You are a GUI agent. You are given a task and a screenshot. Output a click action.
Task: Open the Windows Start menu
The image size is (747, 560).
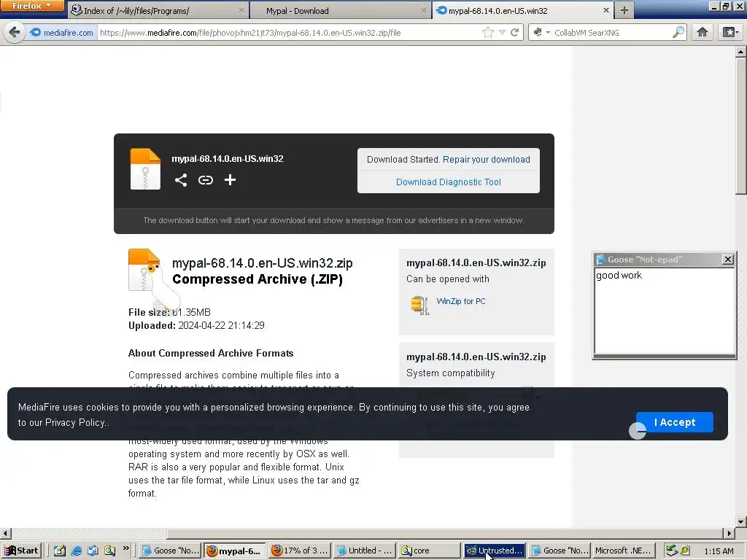point(21,551)
